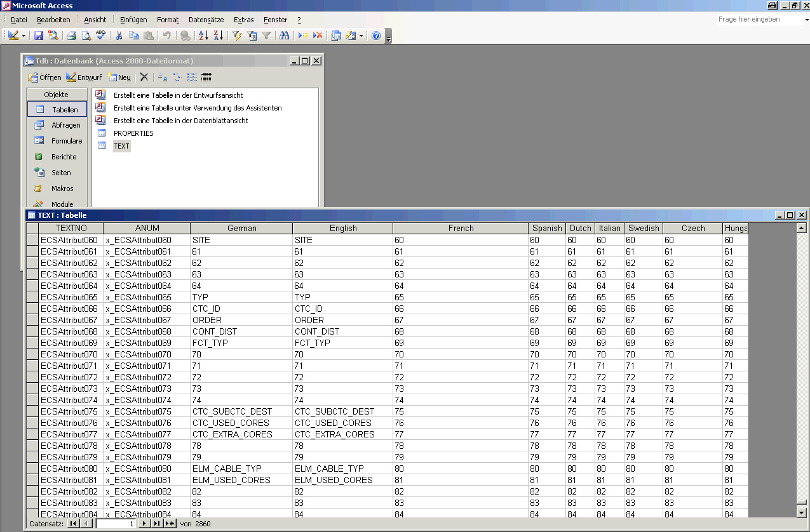Go to first record in the navigation bar
The image size is (810, 532).
73,524
